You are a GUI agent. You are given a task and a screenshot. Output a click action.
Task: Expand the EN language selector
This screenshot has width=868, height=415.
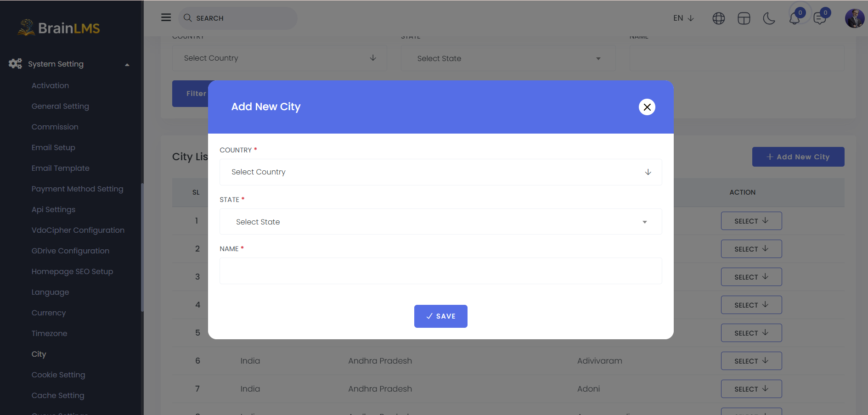click(683, 18)
